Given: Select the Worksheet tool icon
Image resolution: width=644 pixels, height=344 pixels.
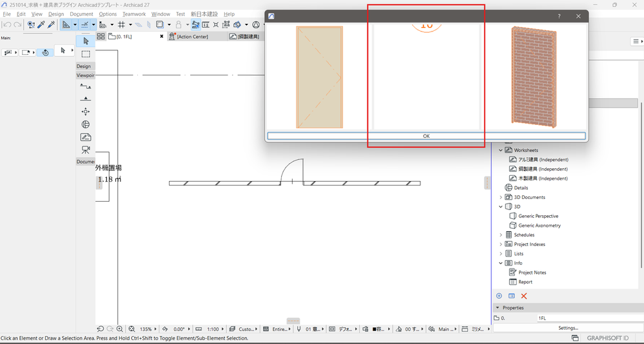Looking at the screenshot, I should point(86,137).
